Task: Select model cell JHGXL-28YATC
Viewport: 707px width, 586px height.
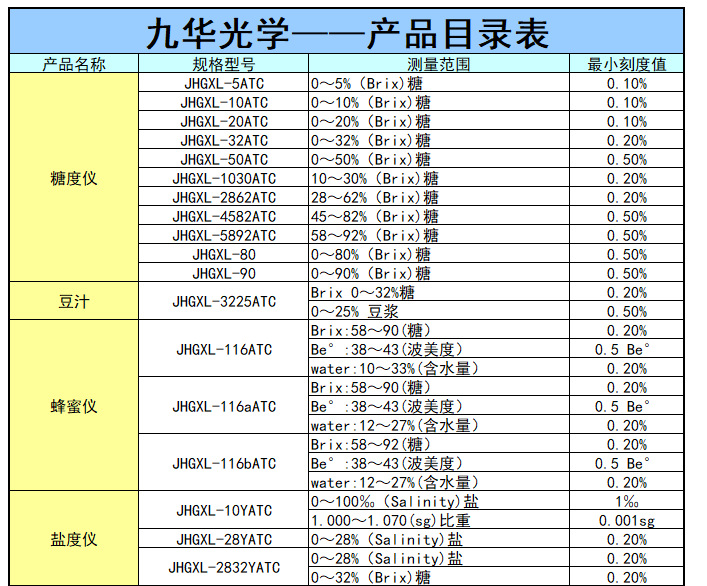Action: [x=224, y=539]
